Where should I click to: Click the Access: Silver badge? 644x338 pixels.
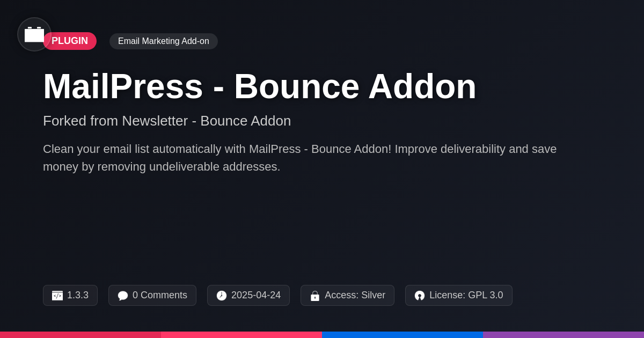pos(347,295)
